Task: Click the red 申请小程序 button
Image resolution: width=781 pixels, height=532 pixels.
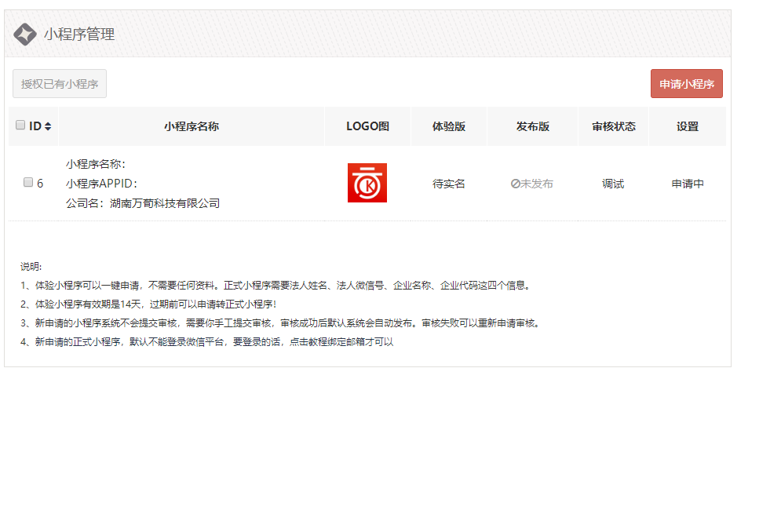Action: [x=686, y=84]
